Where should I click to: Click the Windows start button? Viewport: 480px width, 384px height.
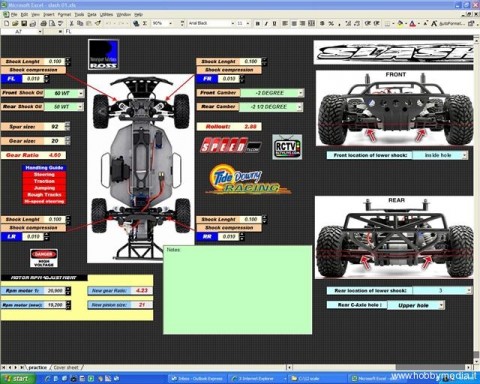pos(17,378)
